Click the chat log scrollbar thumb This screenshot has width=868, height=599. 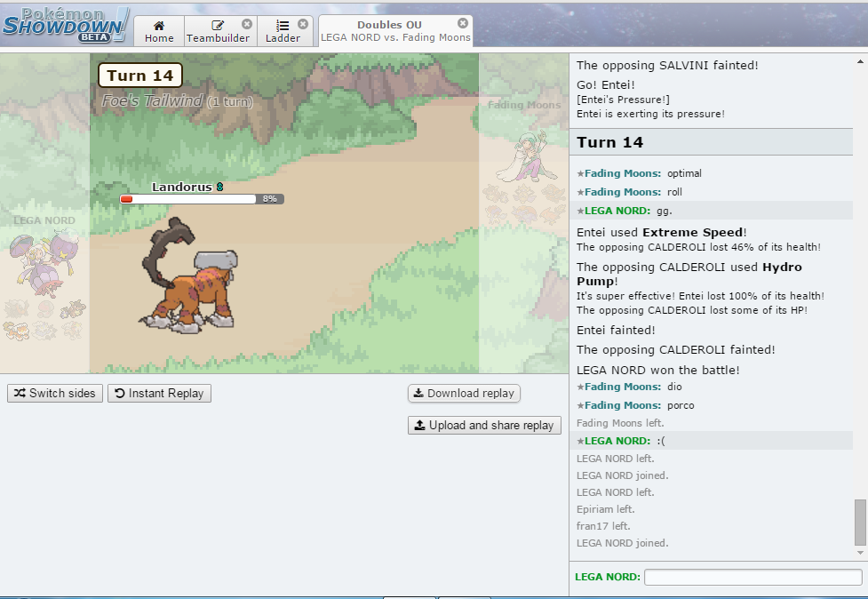[x=860, y=522]
